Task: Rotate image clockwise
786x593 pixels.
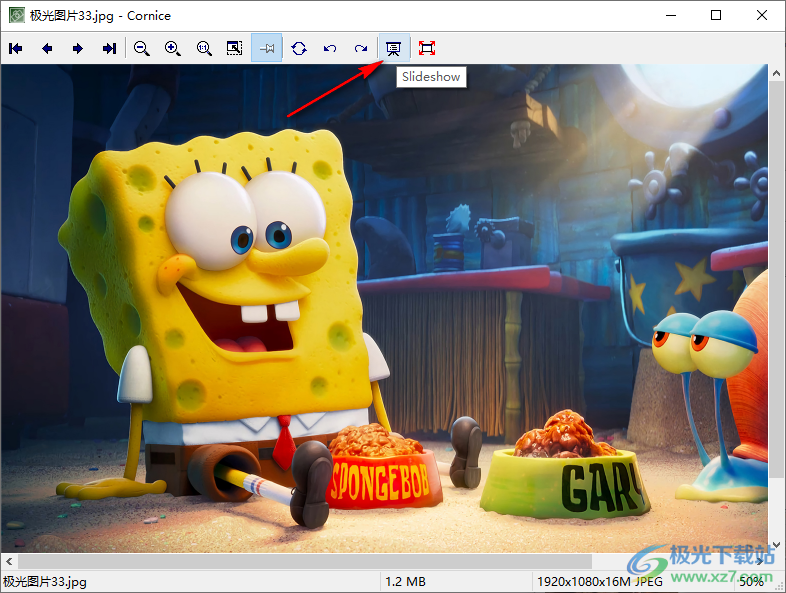Action: [x=361, y=48]
